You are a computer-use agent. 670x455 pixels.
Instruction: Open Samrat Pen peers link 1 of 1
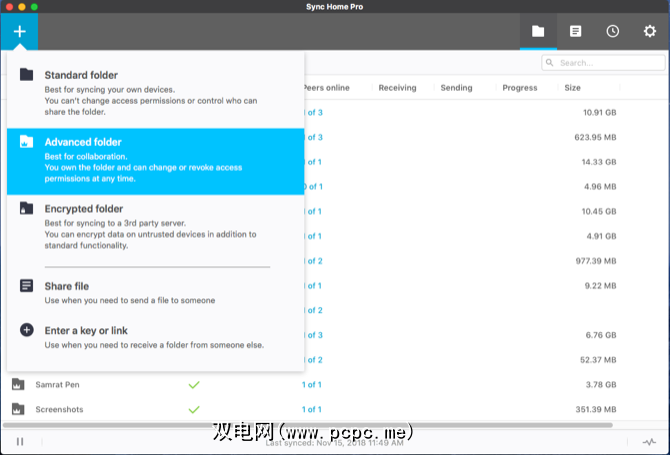[311, 385]
